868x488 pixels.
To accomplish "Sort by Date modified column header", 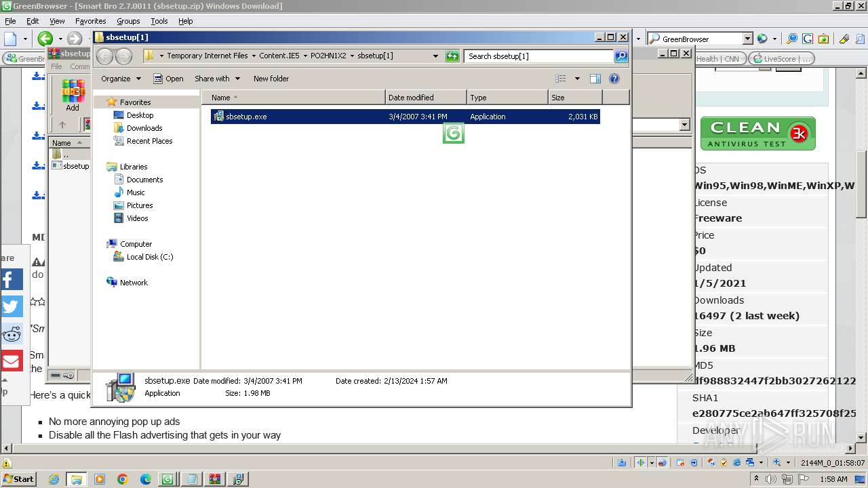I will pyautogui.click(x=426, y=98).
